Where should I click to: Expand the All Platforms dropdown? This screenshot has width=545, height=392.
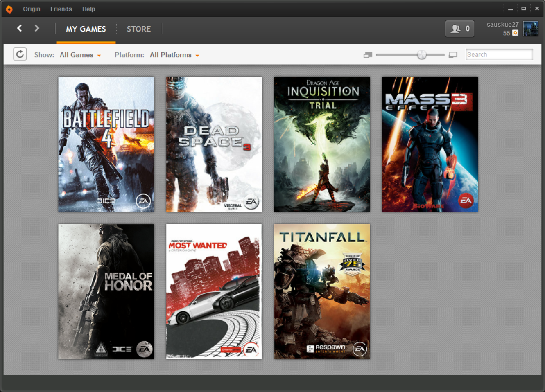174,55
